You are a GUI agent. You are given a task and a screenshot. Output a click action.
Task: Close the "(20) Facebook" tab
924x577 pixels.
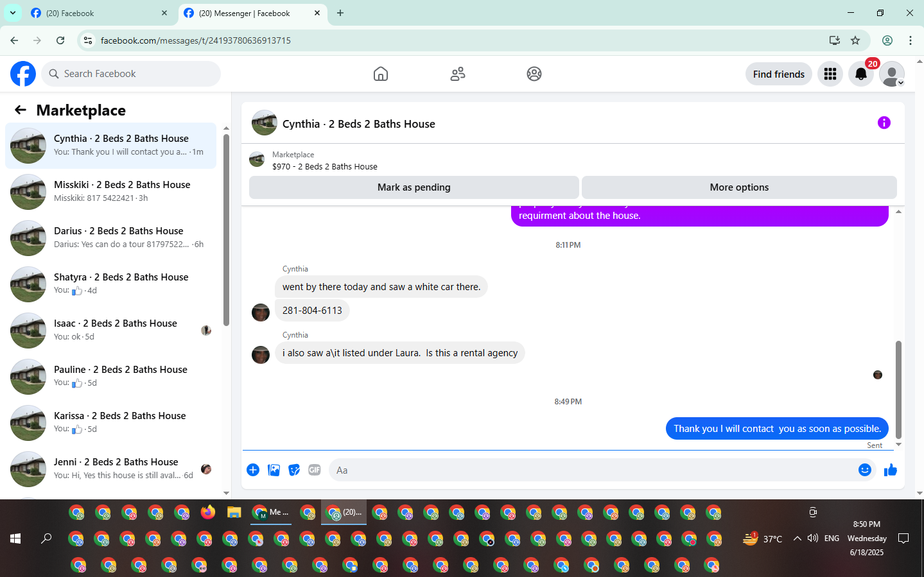tap(164, 13)
